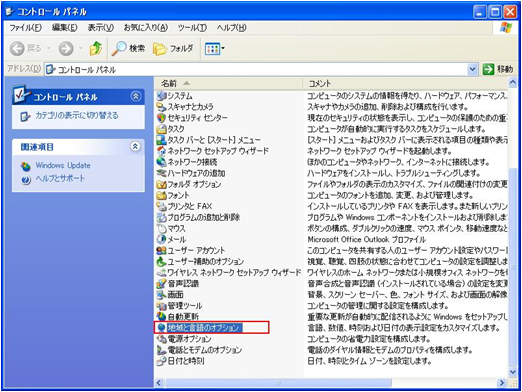Open the マウス settings icon
The height and width of the screenshot is (392, 522).
click(x=162, y=228)
